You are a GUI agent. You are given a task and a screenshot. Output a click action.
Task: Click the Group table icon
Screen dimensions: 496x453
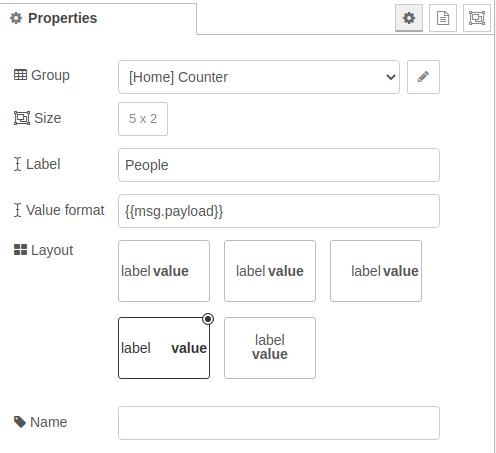[x=20, y=75]
